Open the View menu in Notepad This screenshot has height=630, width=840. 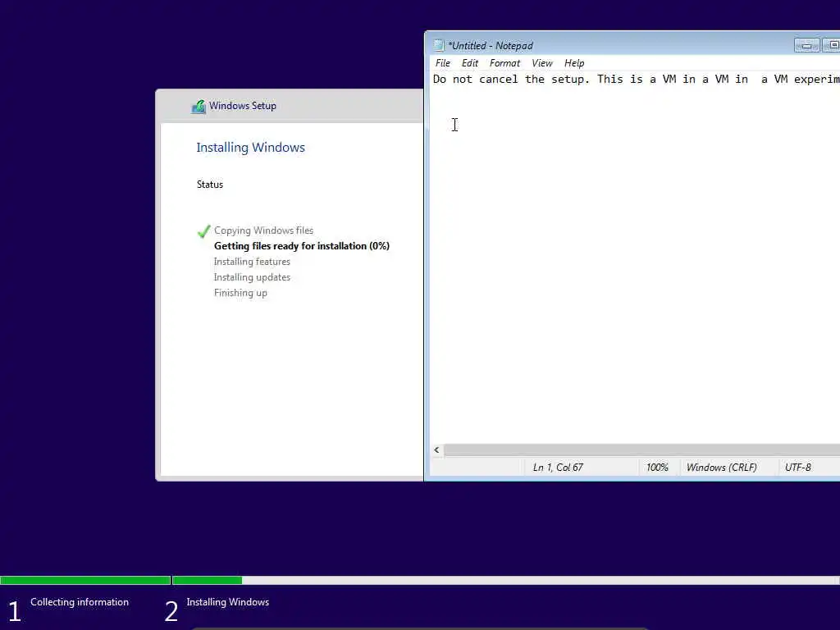click(x=541, y=63)
